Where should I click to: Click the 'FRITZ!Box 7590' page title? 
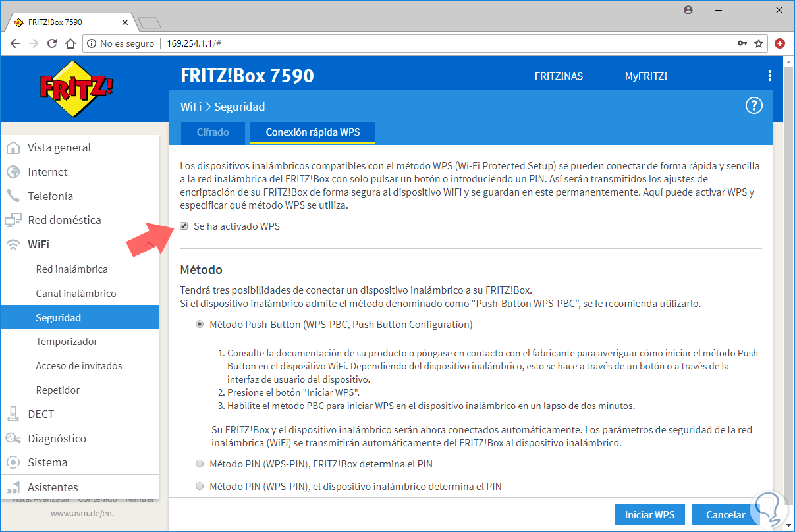(x=247, y=76)
